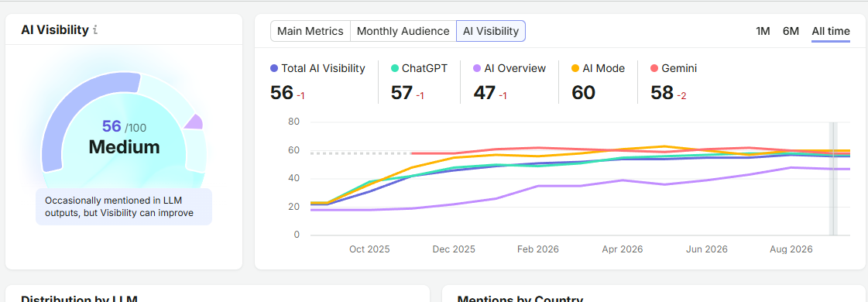
Task: Click the gray highlighted marker bar on chart
Action: [x=833, y=178]
